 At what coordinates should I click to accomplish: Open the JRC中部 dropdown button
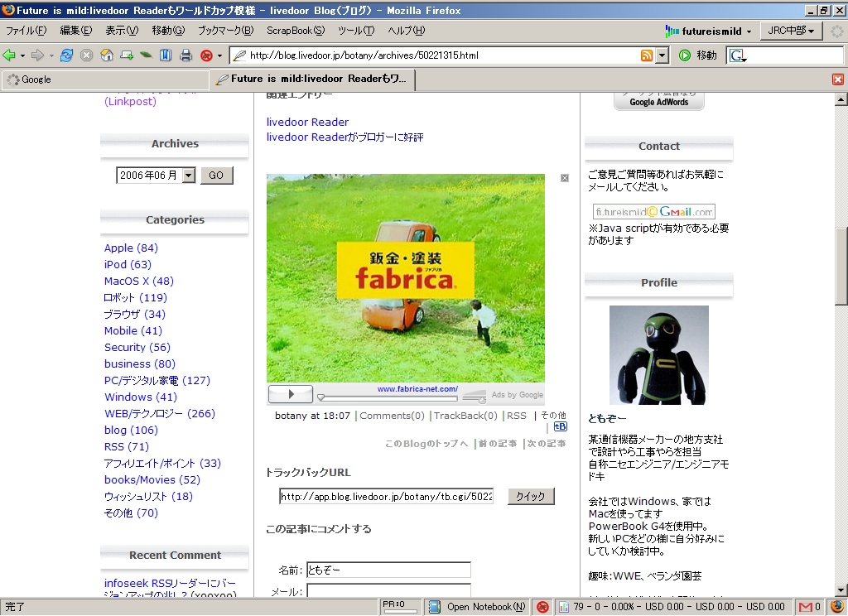[x=791, y=31]
